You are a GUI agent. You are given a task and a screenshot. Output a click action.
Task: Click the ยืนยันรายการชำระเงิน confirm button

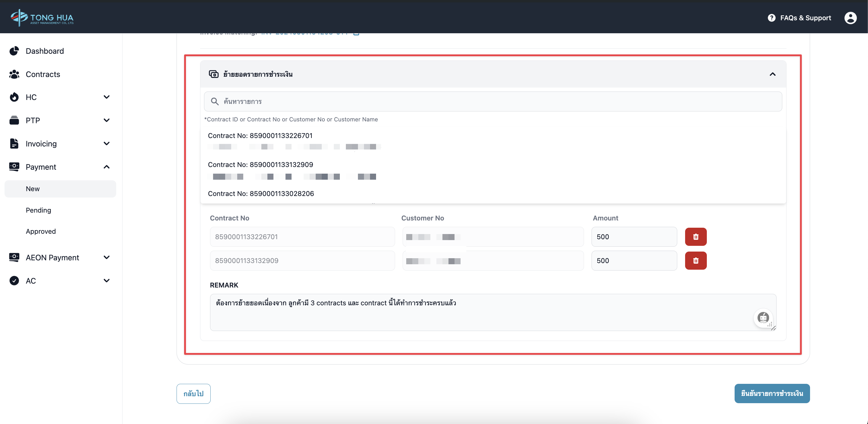pyautogui.click(x=772, y=393)
